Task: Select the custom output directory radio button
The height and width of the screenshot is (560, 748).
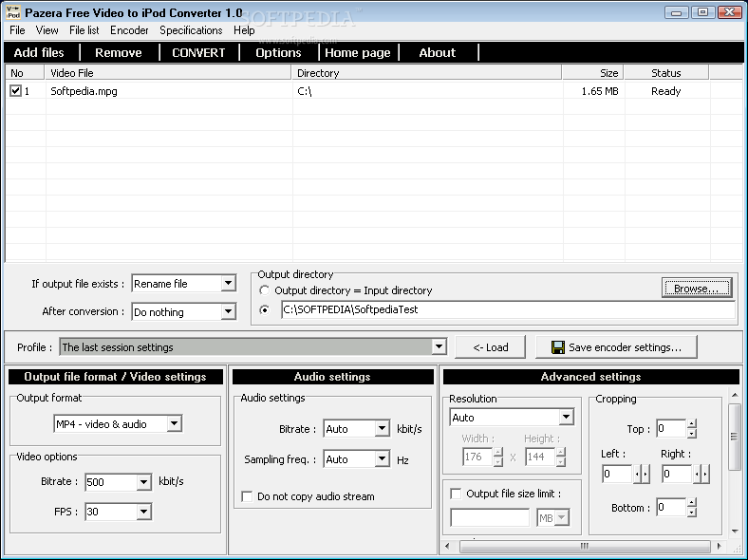Action: pos(264,309)
